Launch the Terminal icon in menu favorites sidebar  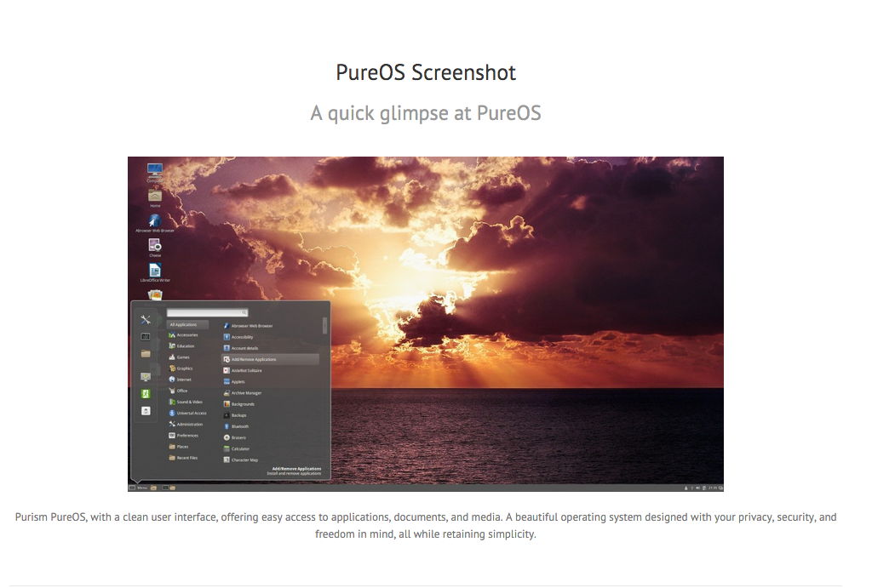(146, 336)
